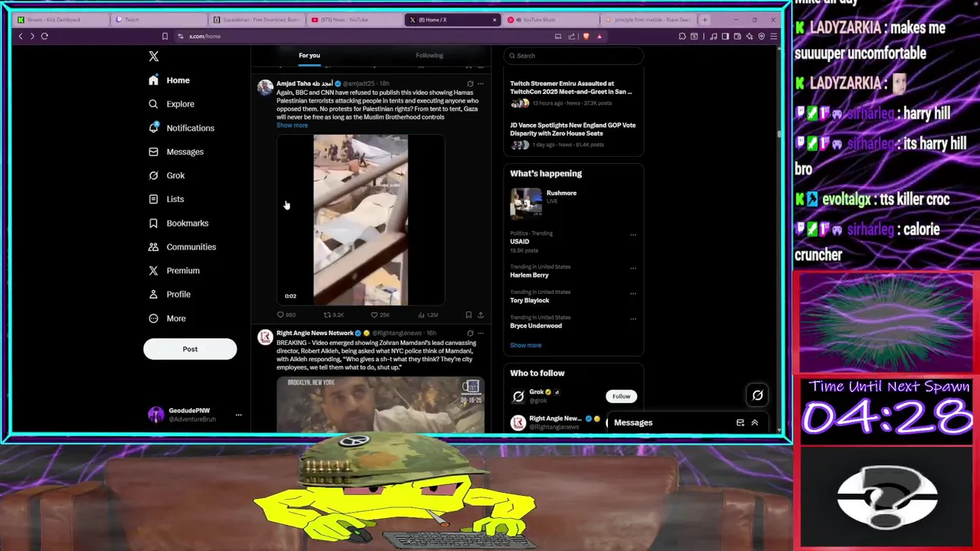This screenshot has width=980, height=551.
Task: Ask Grok about Amjad Taha's post
Action: [470, 83]
